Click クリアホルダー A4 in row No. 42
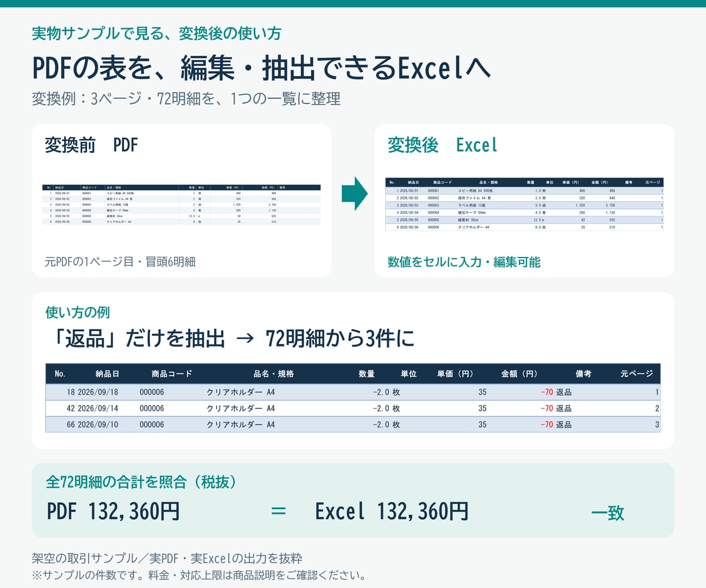706x588 pixels. [241, 408]
